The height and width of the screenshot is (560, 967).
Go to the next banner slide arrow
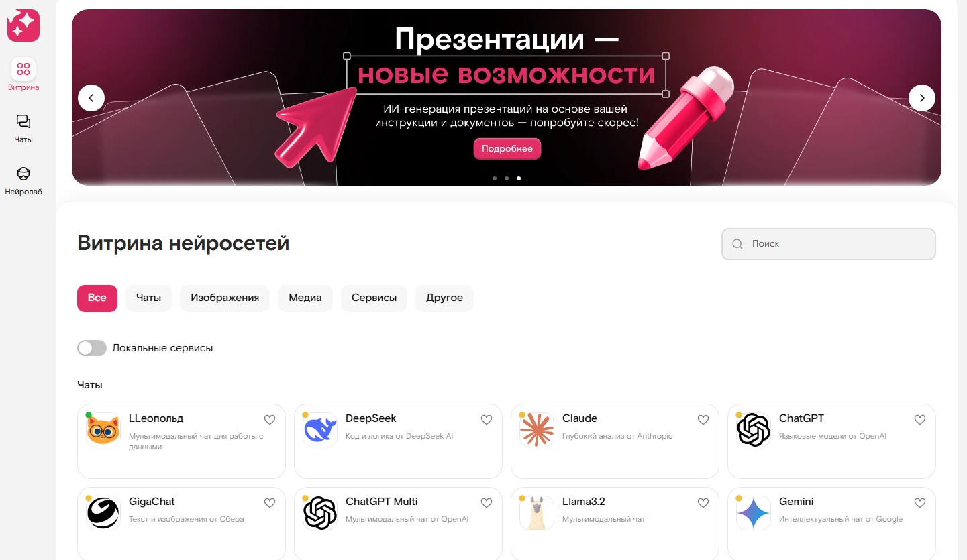922,98
